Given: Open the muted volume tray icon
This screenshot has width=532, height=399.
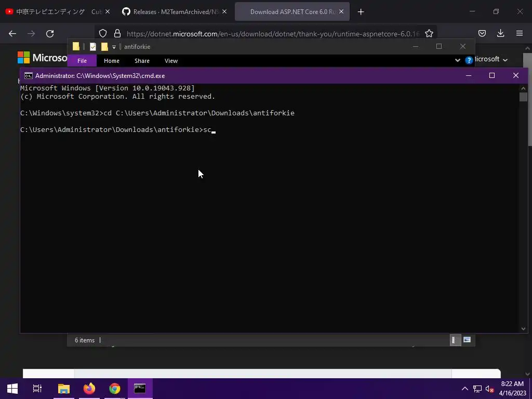Looking at the screenshot, I should [489, 389].
